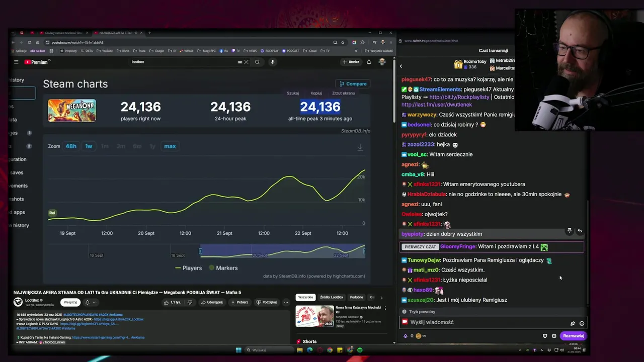Bookmark this page with the star icon
Image resolution: width=644 pixels, height=362 pixels.
343,42
